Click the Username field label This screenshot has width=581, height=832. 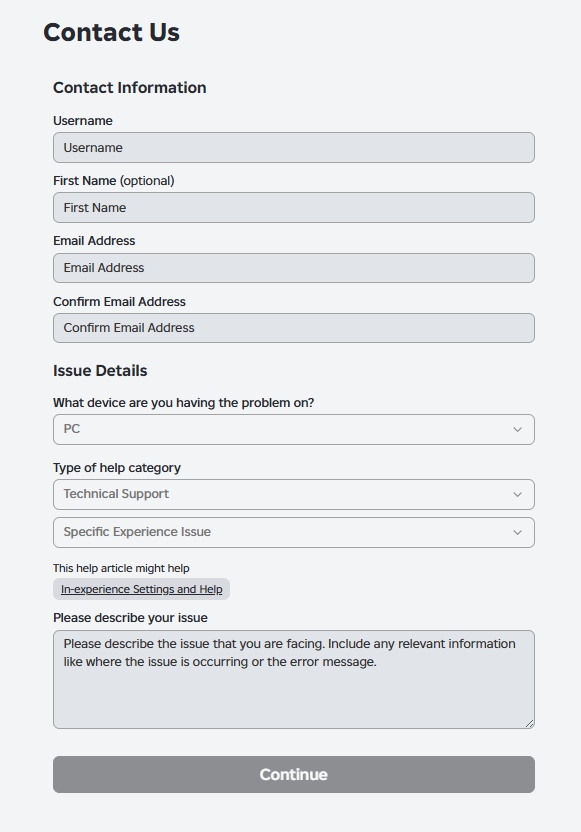point(83,120)
